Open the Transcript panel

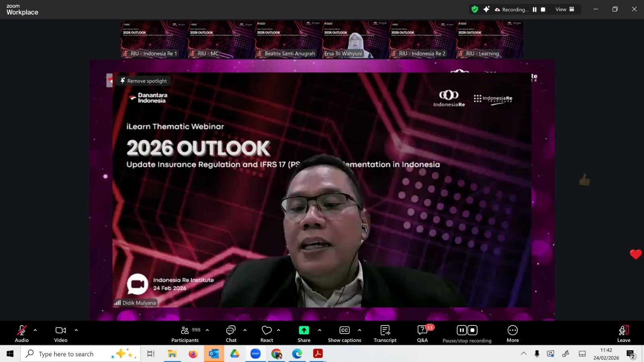coord(385,333)
